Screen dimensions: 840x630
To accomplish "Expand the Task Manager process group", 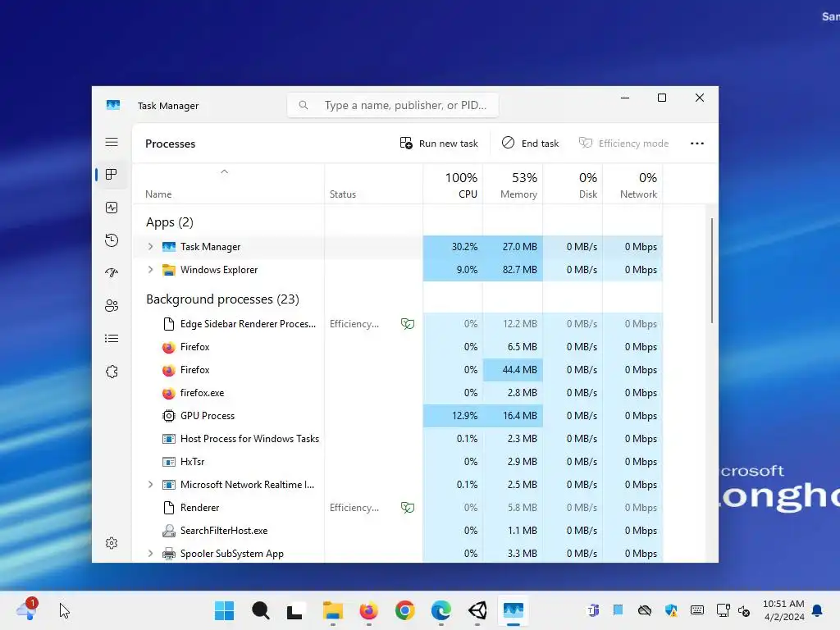I will click(151, 246).
